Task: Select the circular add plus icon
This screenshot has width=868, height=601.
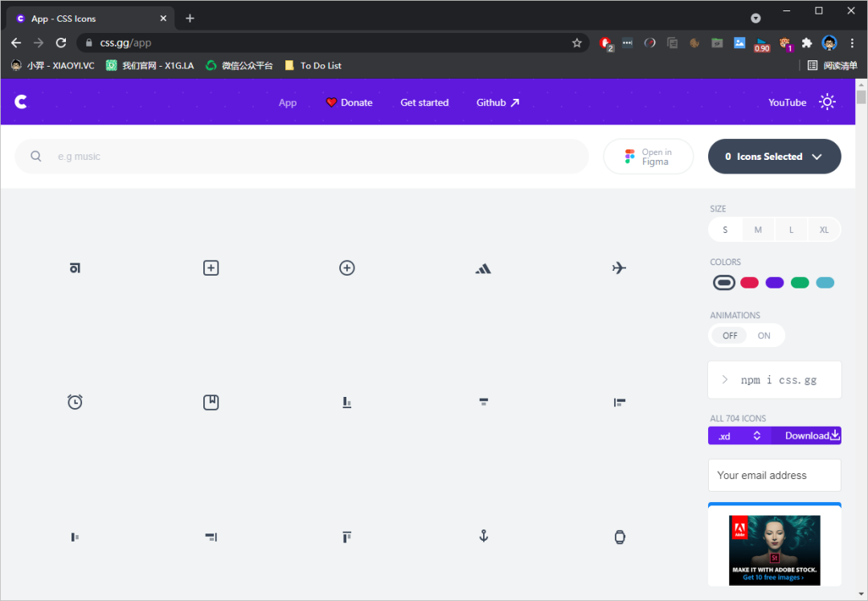Action: (x=347, y=268)
